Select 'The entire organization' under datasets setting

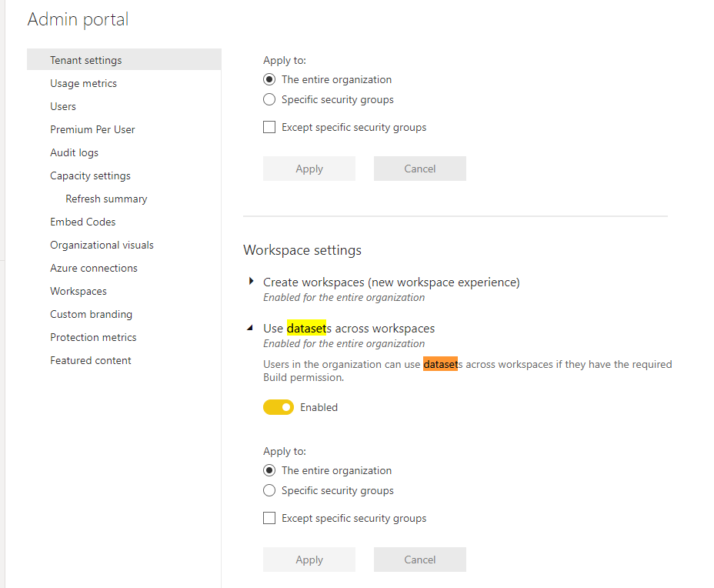269,470
